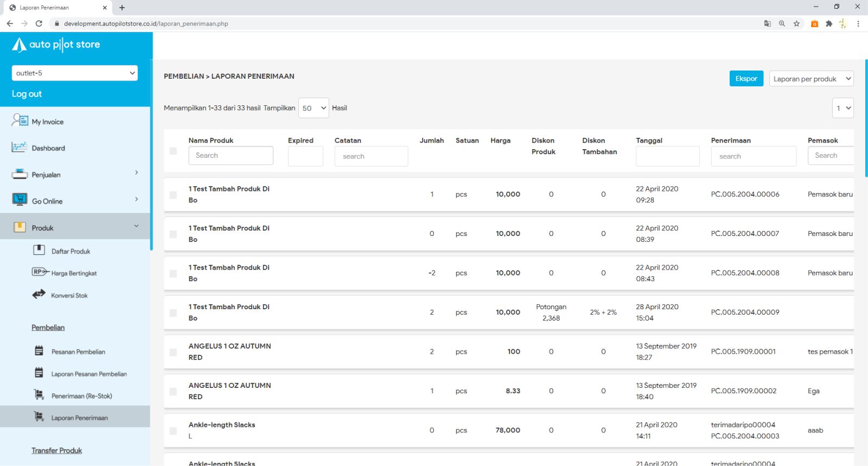Screen dimensions: 868x466
Task: Open Penerimaan (Re-Stok) menu item
Action: [81, 396]
